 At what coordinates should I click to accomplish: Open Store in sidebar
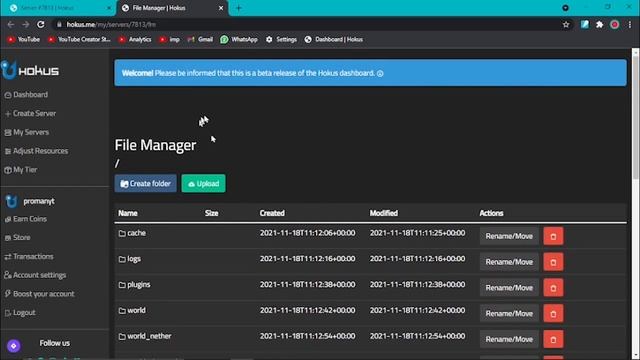18,238
